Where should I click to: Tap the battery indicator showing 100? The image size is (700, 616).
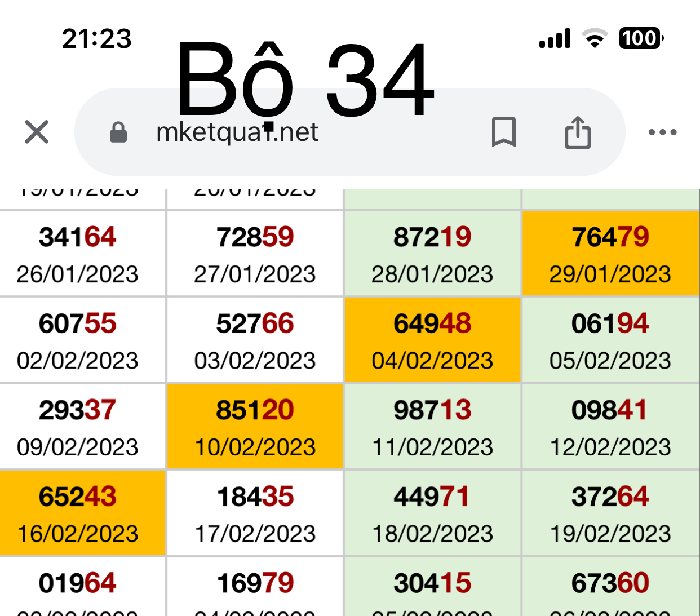(641, 38)
